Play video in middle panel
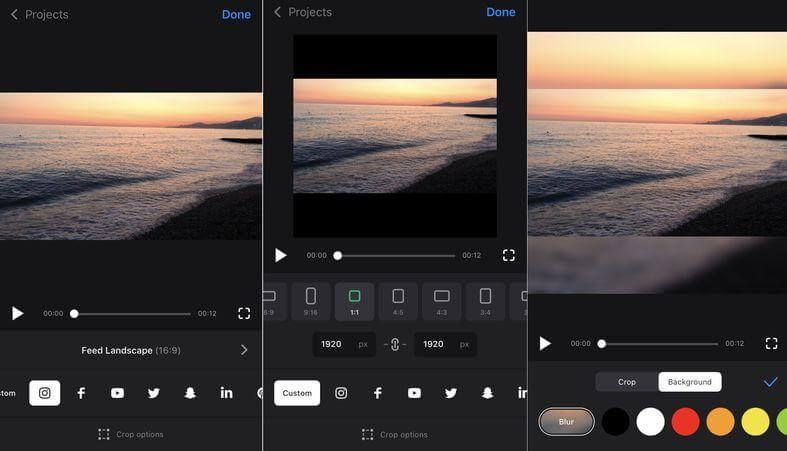The image size is (787, 451). [x=281, y=255]
